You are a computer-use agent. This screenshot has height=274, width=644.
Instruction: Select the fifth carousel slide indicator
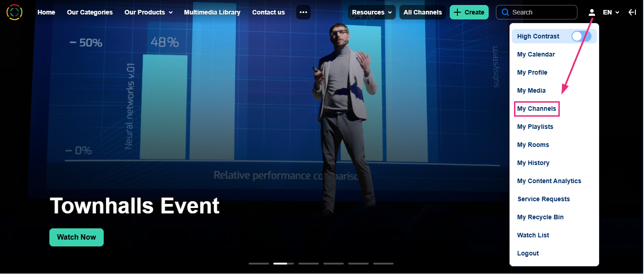point(358,264)
